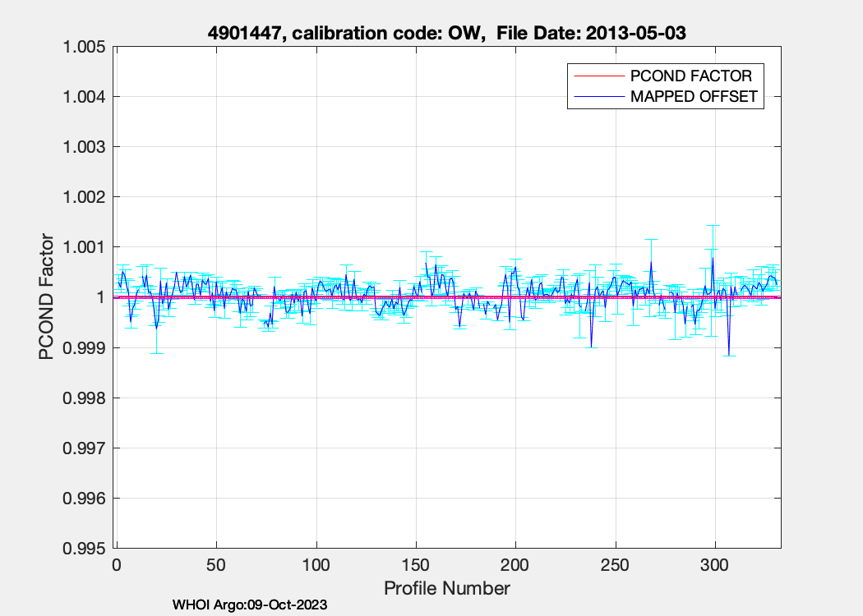Click the red line sample in the legend
863x616 pixels.
tap(598, 76)
